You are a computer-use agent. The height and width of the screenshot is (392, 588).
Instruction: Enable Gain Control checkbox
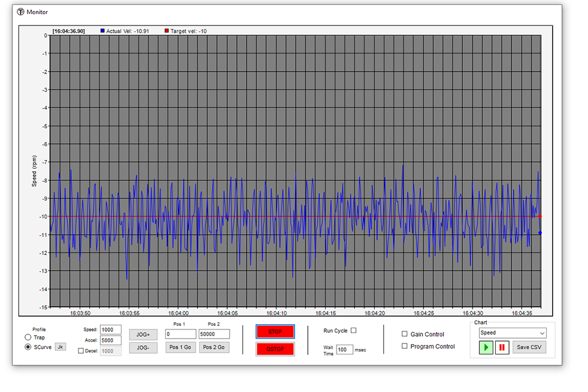tap(405, 334)
